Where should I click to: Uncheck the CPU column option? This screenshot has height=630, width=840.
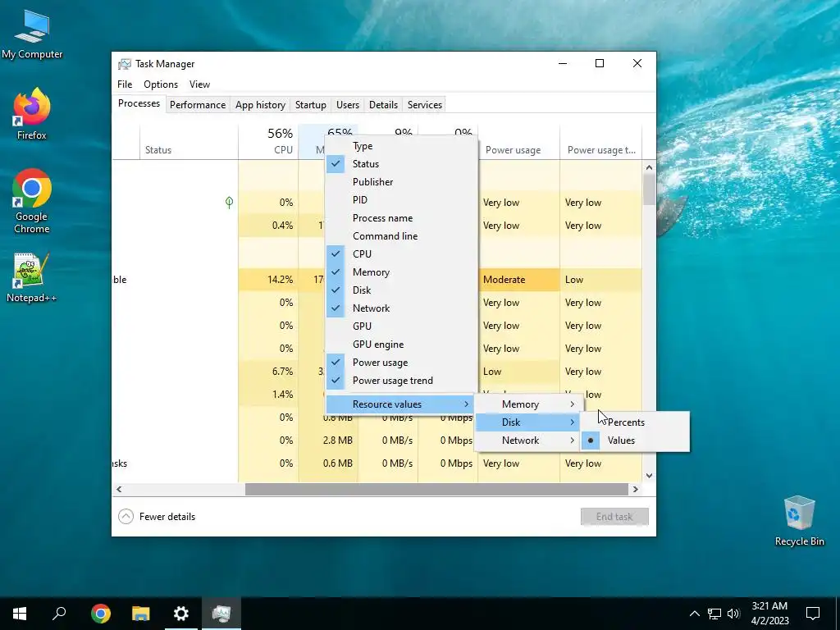pyautogui.click(x=400, y=254)
